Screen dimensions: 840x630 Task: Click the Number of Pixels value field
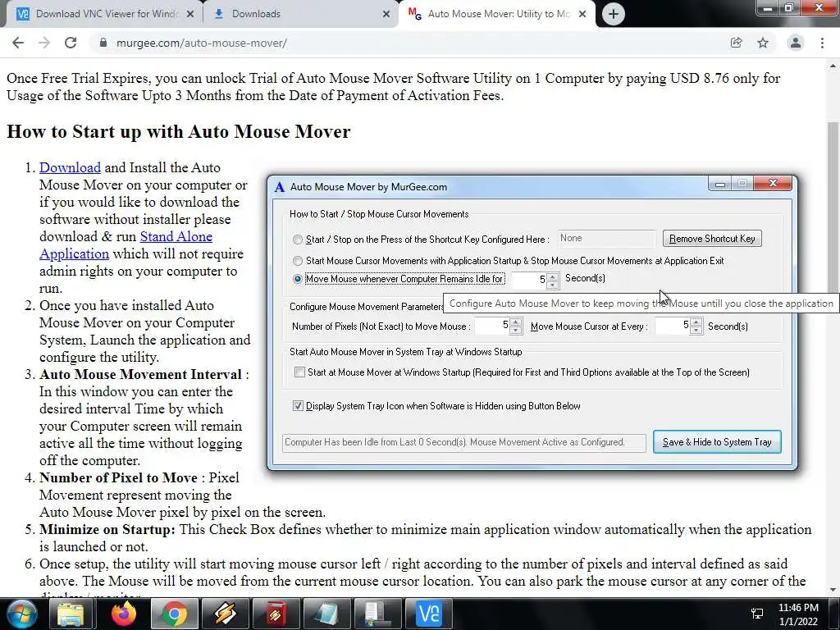[x=492, y=326]
